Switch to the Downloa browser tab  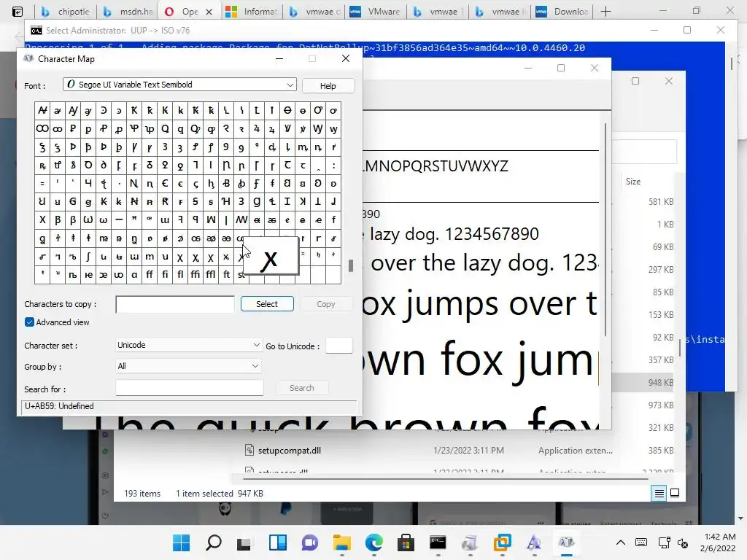[x=562, y=12]
